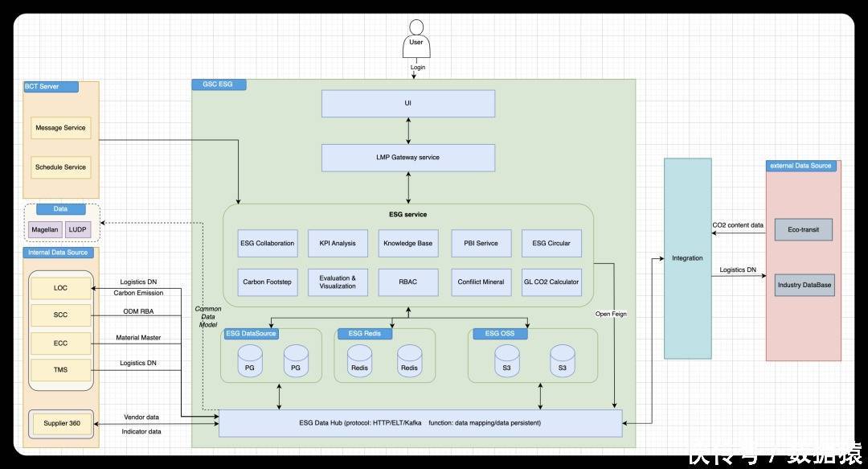Select the left S3 storage cylinder
This screenshot has height=469, width=868.
507,362
